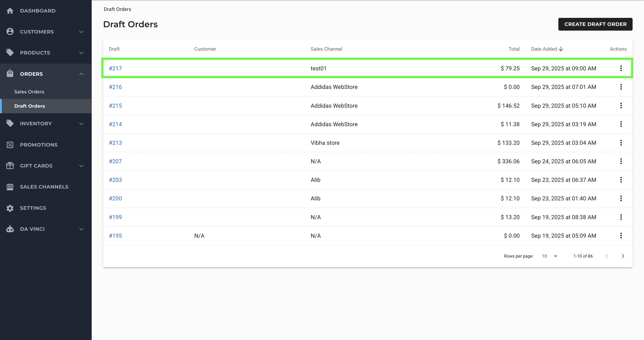Collapse the Orders section chevron

click(x=81, y=74)
